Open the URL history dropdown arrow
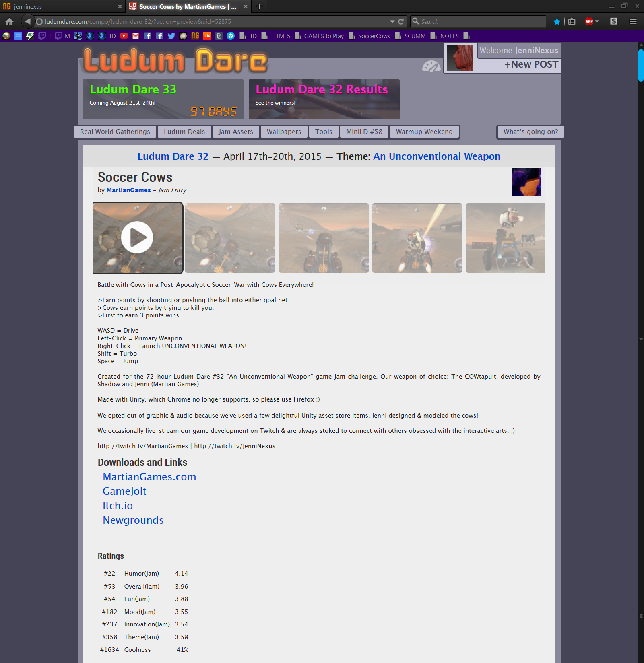Screen dimensions: 644x663 (x=392, y=21)
